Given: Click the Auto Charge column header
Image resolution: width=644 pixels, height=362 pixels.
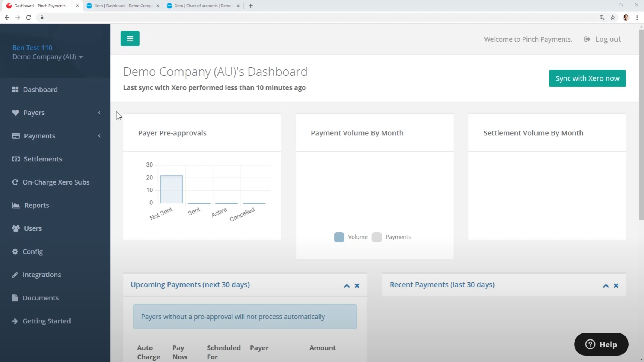Looking at the screenshot, I should pos(149,353).
